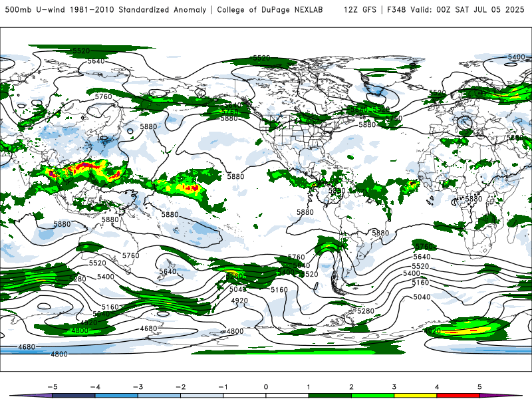This screenshot has height=399, width=532.
Task: Click the 'College of DuPage NEXLAB' text
Action: (270, 9)
